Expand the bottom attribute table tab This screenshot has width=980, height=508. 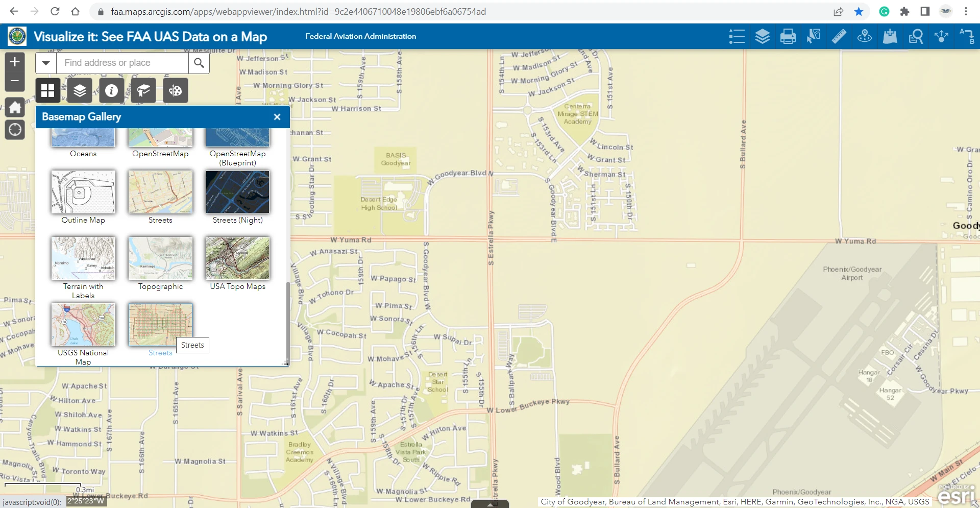(490, 504)
